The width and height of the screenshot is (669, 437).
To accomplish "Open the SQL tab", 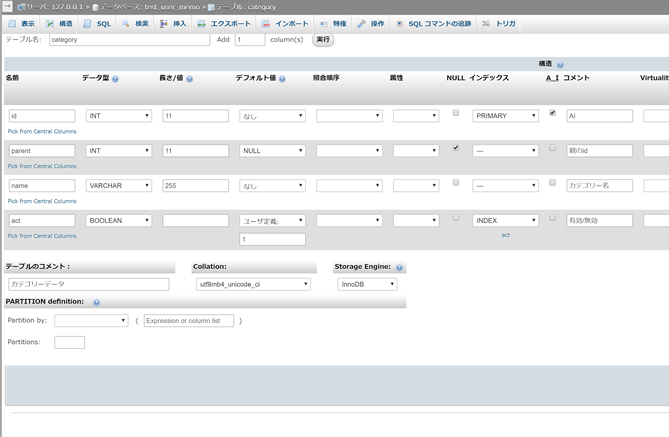I will (97, 24).
